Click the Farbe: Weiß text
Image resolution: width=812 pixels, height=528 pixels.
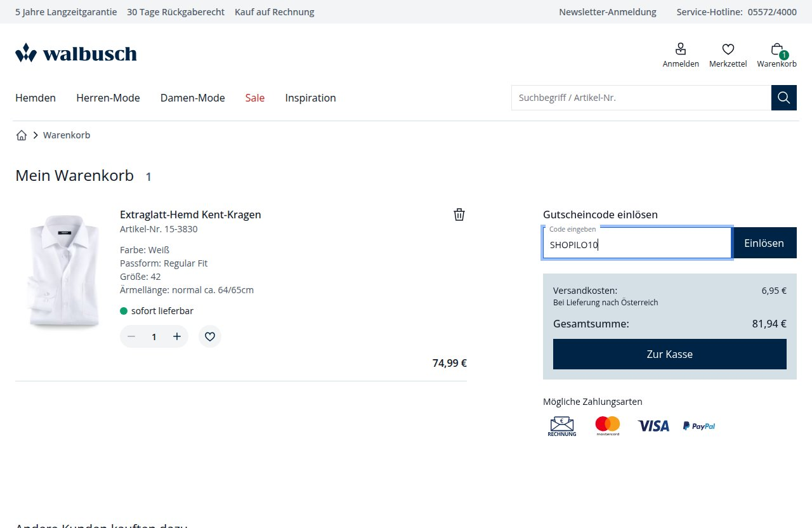coord(145,250)
